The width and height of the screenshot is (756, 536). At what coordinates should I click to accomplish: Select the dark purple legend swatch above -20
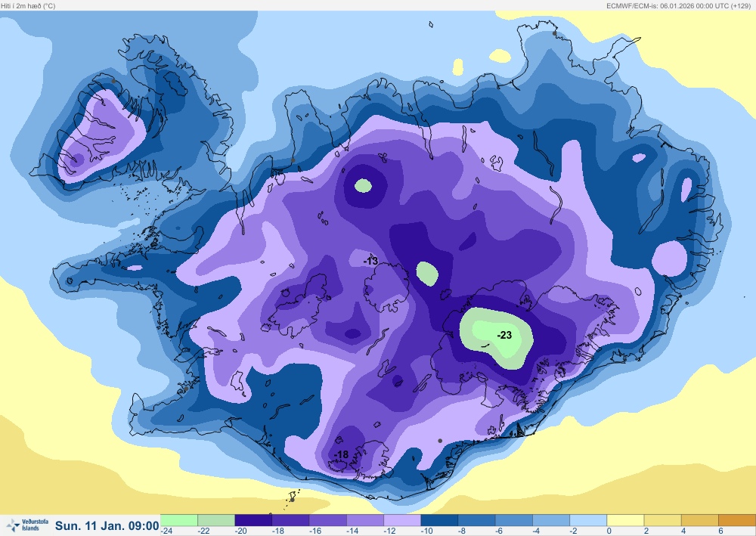pyautogui.click(x=253, y=520)
